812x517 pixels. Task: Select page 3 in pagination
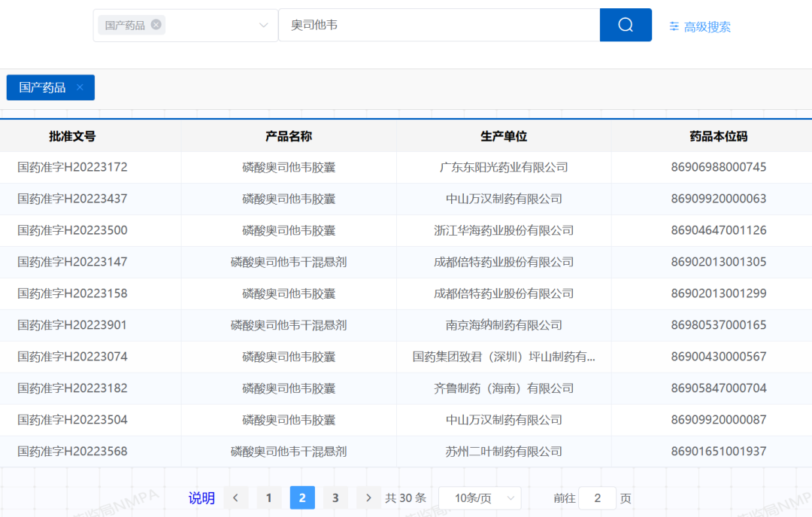click(x=335, y=497)
